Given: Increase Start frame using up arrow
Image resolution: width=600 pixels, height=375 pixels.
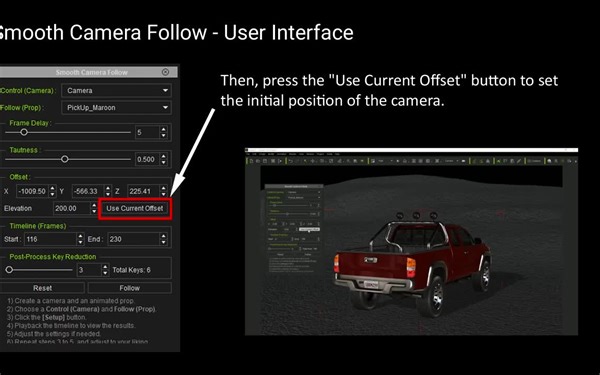Looking at the screenshot, I should click(x=80, y=236).
